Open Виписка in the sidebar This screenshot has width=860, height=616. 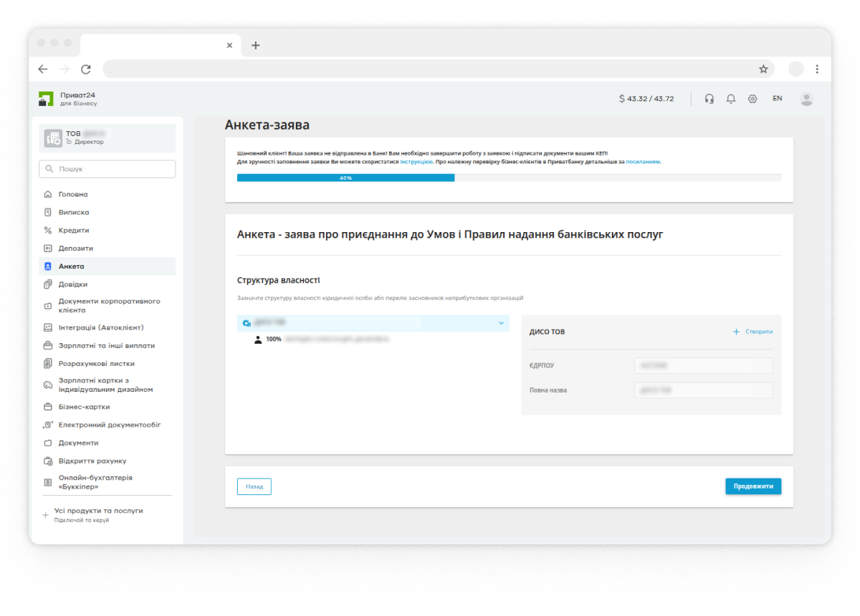point(74,213)
